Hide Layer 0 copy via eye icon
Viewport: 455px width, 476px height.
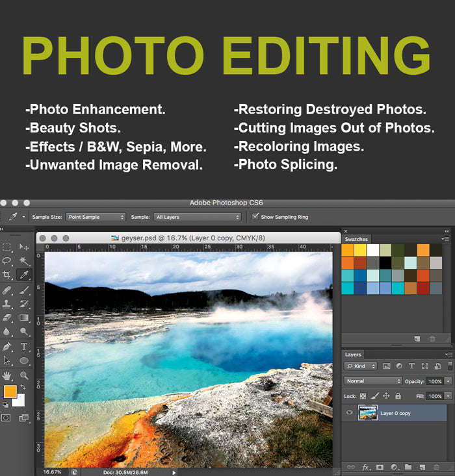click(350, 413)
